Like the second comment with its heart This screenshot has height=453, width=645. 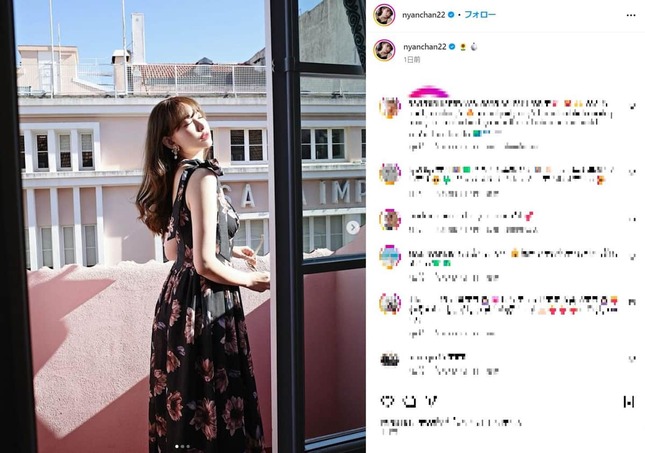tap(632, 172)
